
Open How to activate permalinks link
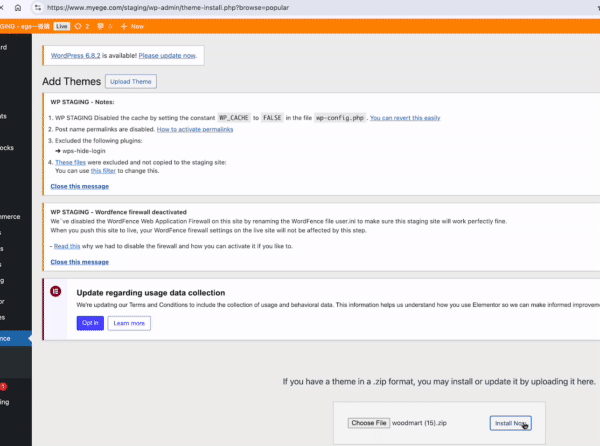195,129
